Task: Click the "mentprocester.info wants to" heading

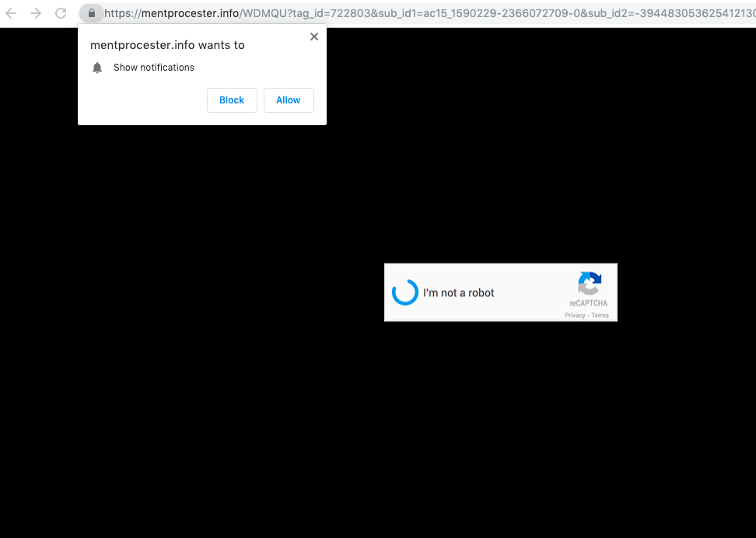Action: [167, 45]
